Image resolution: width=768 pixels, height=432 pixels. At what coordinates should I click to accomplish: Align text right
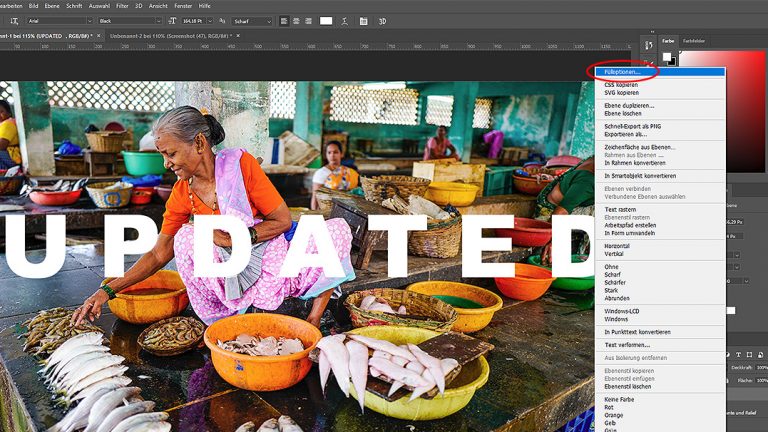(309, 21)
